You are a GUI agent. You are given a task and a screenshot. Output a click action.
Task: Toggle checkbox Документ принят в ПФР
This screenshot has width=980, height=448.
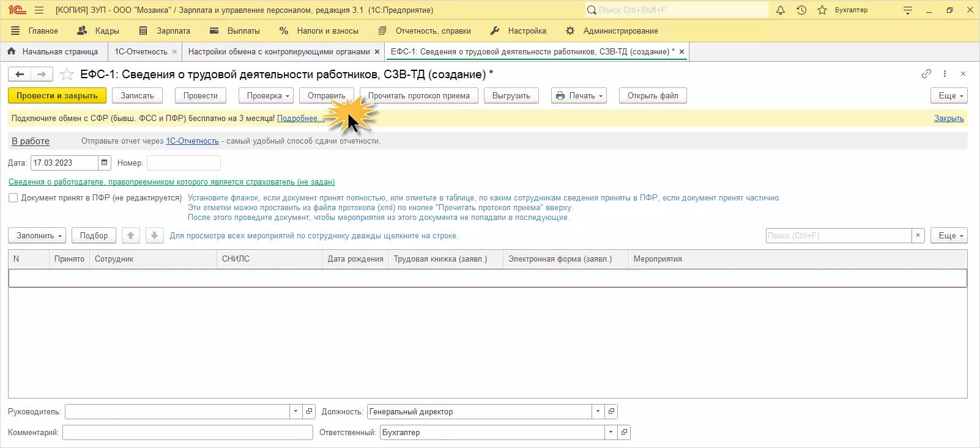[13, 198]
